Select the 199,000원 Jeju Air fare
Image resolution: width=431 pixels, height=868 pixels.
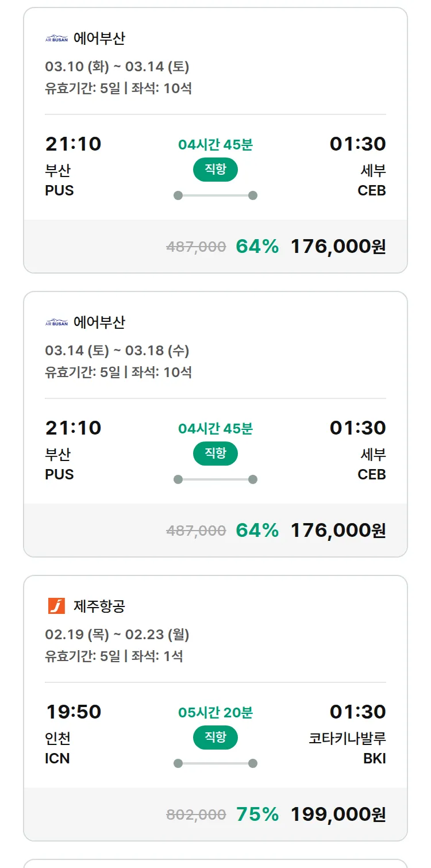338,814
